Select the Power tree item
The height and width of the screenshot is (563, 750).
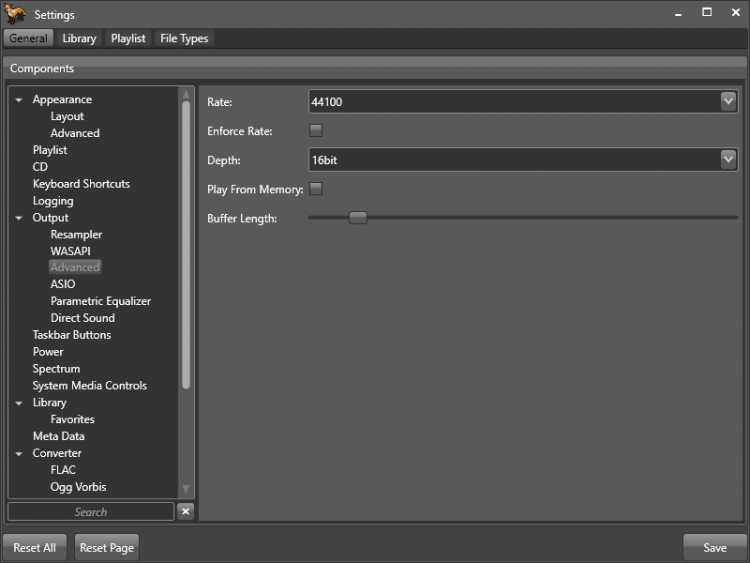[48, 352]
